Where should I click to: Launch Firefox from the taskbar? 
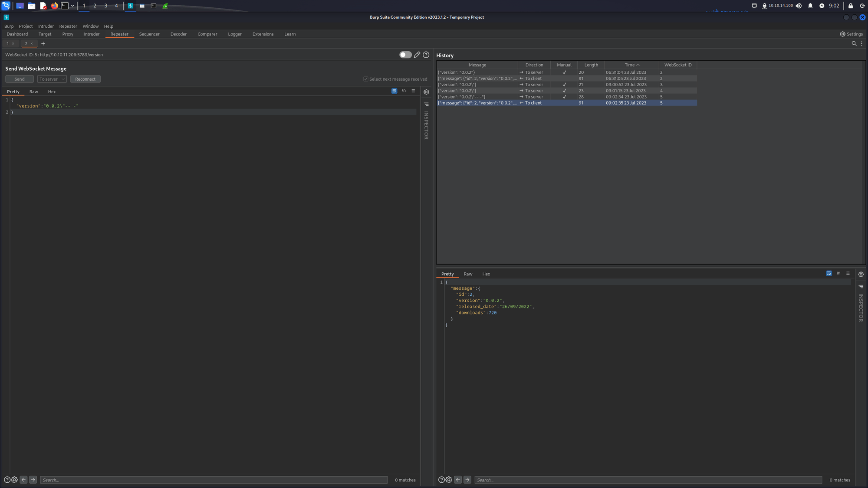54,6
